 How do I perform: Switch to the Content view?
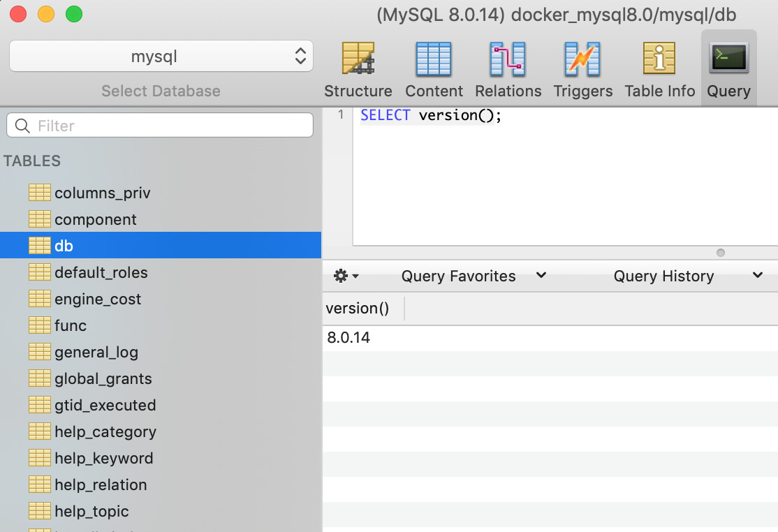(x=434, y=68)
